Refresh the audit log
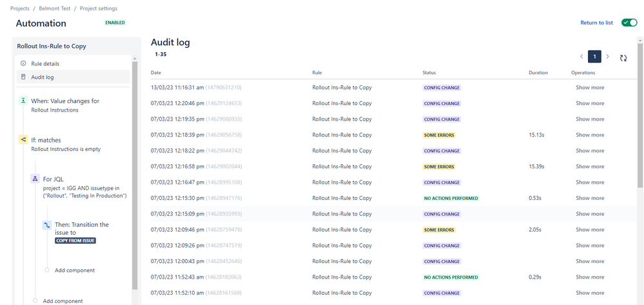The height and width of the screenshot is (305, 644). (623, 58)
